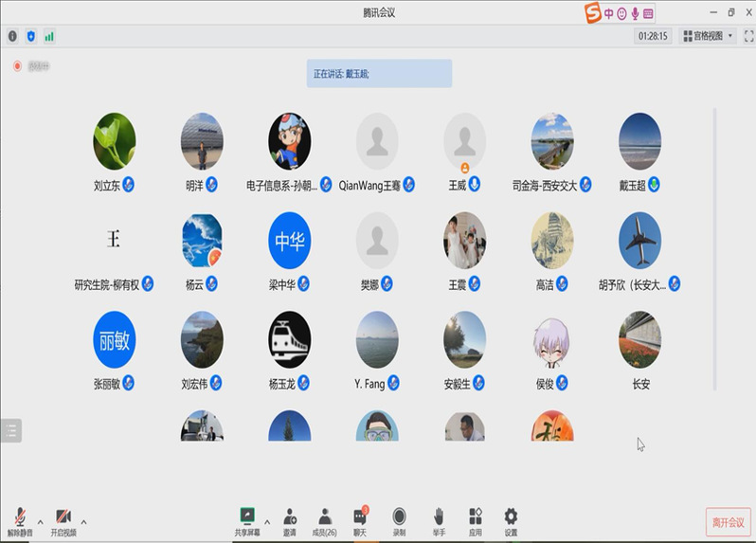Open the 邀请 invite icon
This screenshot has height=543, width=756.
pos(289,518)
